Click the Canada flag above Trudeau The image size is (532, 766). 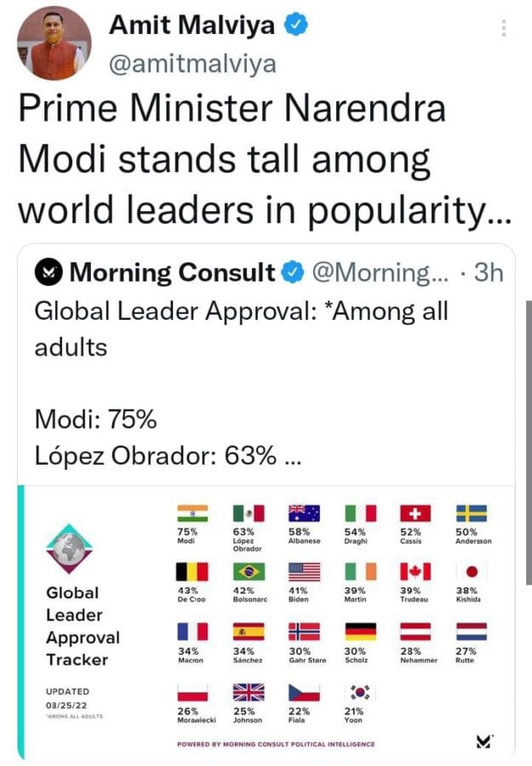coord(415,572)
